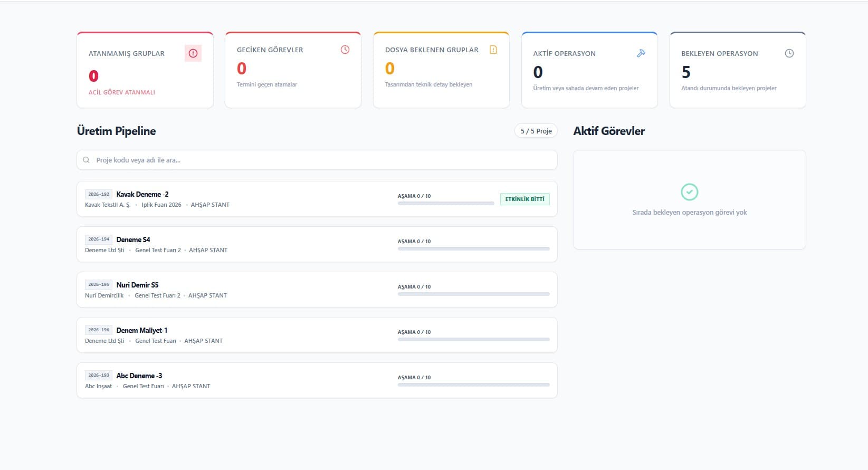Click the Etkinlik Bitti status badge
The image size is (868, 470).
pyautogui.click(x=524, y=199)
